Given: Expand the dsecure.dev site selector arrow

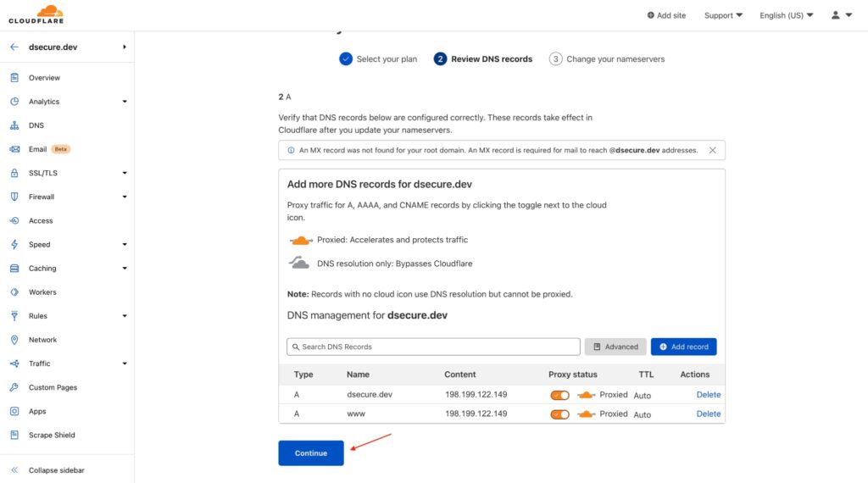Looking at the screenshot, I should click(x=125, y=47).
